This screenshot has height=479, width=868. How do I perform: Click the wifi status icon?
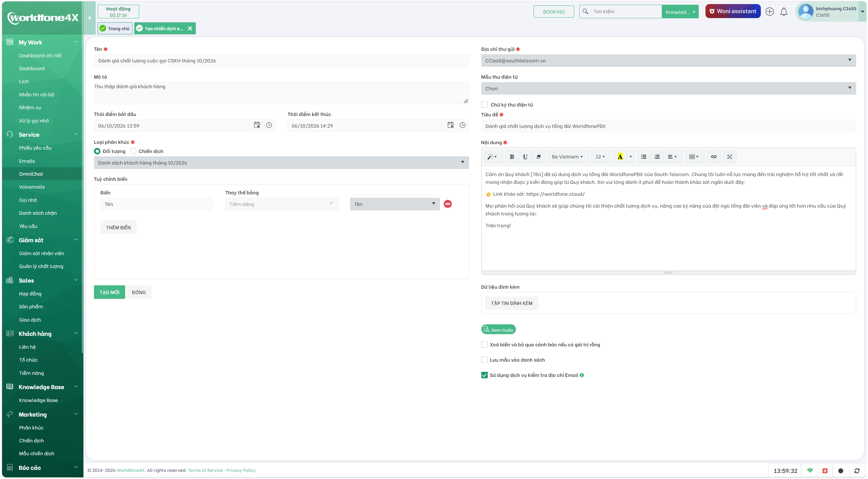[810, 471]
